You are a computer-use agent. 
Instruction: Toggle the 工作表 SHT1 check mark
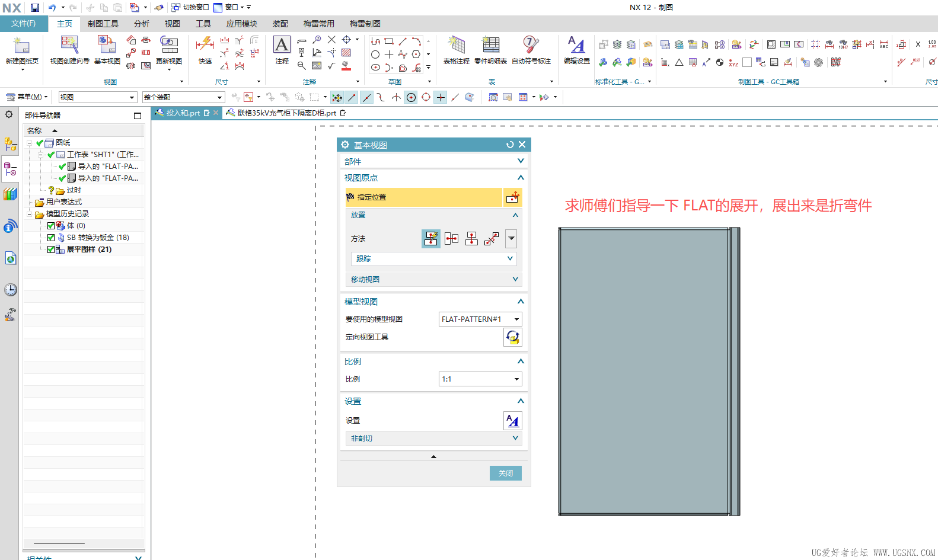(x=51, y=155)
